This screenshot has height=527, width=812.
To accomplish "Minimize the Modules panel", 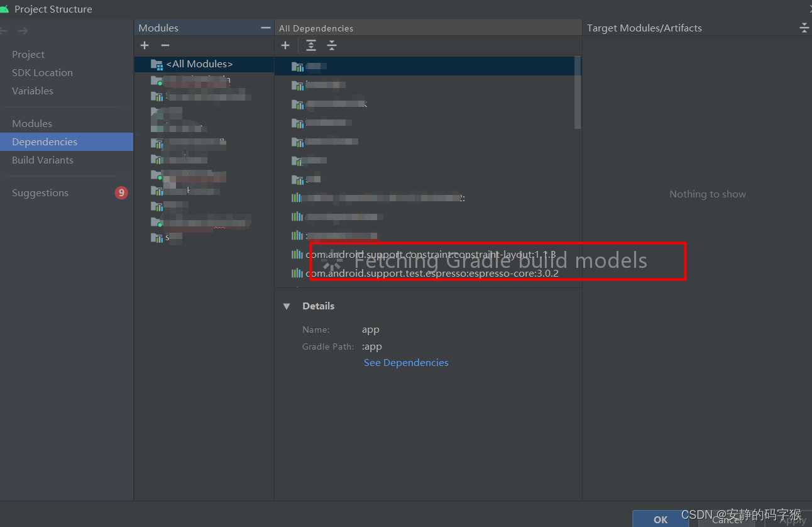I will pos(266,28).
